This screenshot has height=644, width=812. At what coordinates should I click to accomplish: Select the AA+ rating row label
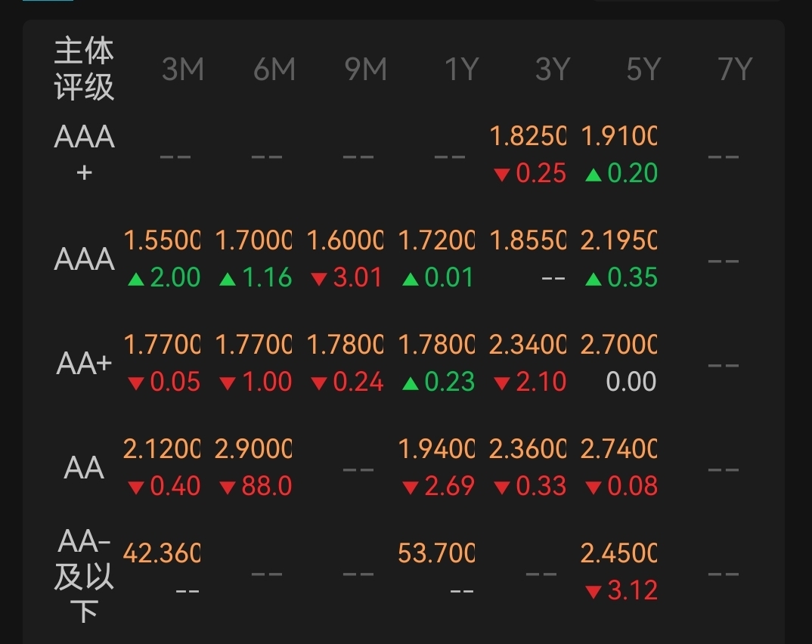click(84, 364)
